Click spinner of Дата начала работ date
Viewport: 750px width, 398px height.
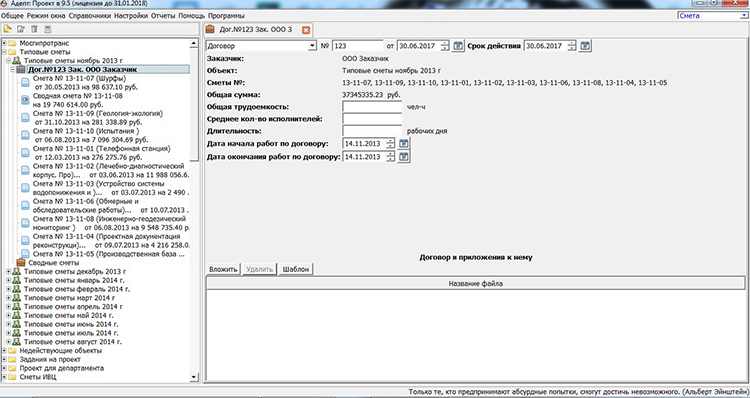390,144
